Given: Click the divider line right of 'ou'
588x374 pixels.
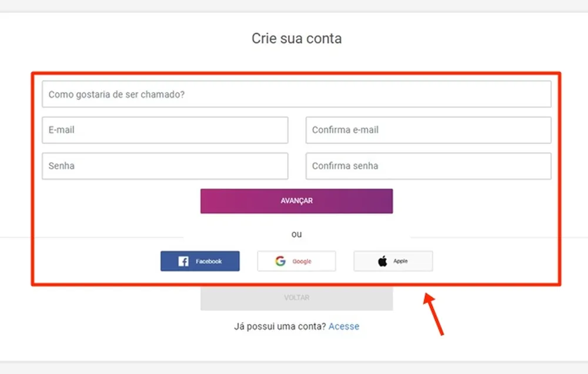Looking at the screenshot, I should (499, 237).
